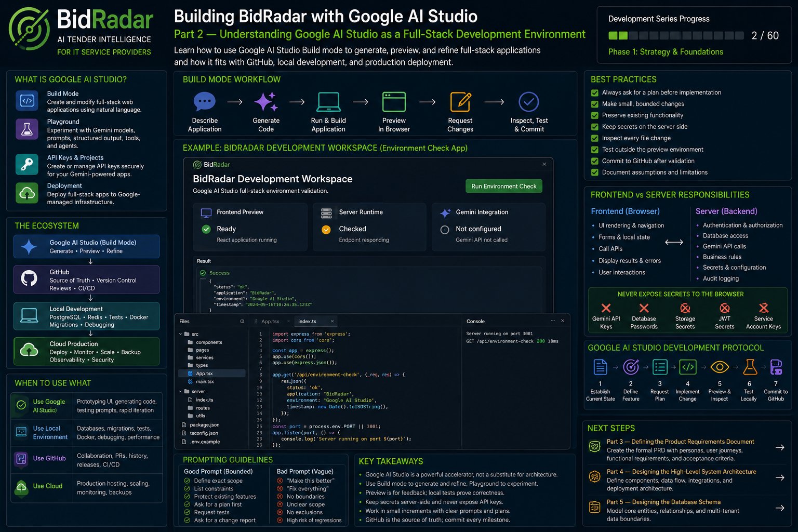The width and height of the screenshot is (798, 532).
Task: Select the Describe Application chat bubble icon
Action: [x=205, y=101]
